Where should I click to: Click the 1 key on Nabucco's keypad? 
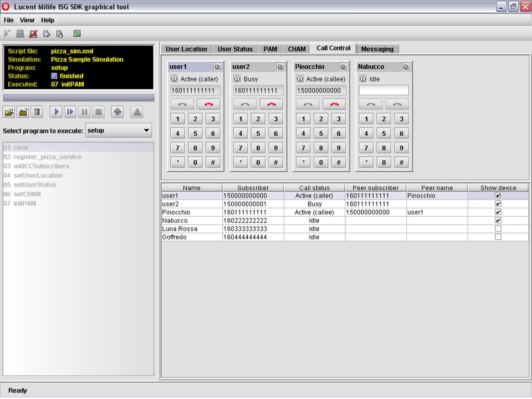tap(366, 119)
